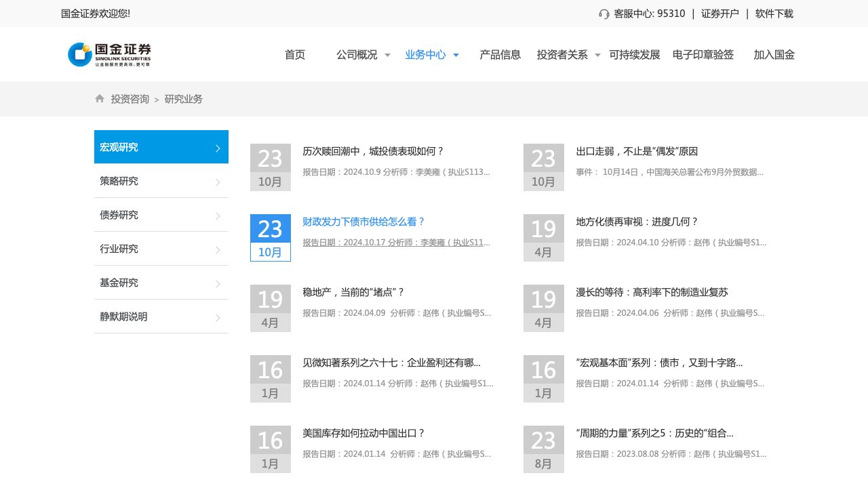
Task: Open article 出口走弱，不止是“偶发”原因
Action: [636, 151]
